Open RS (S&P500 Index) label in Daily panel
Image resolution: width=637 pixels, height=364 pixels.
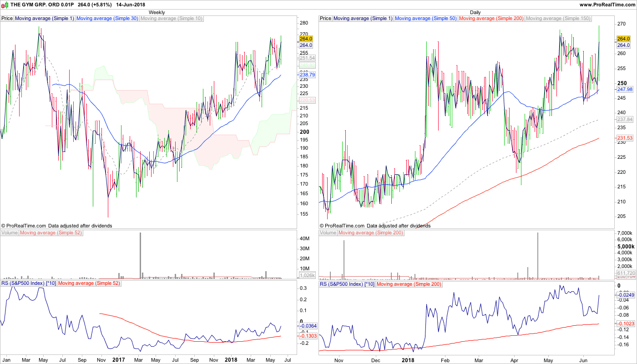347,284
